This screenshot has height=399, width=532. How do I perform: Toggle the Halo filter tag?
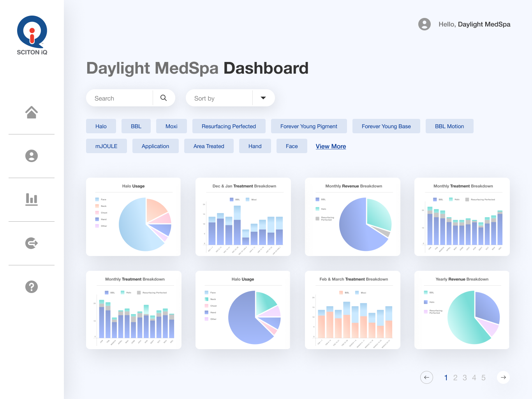[x=101, y=126]
